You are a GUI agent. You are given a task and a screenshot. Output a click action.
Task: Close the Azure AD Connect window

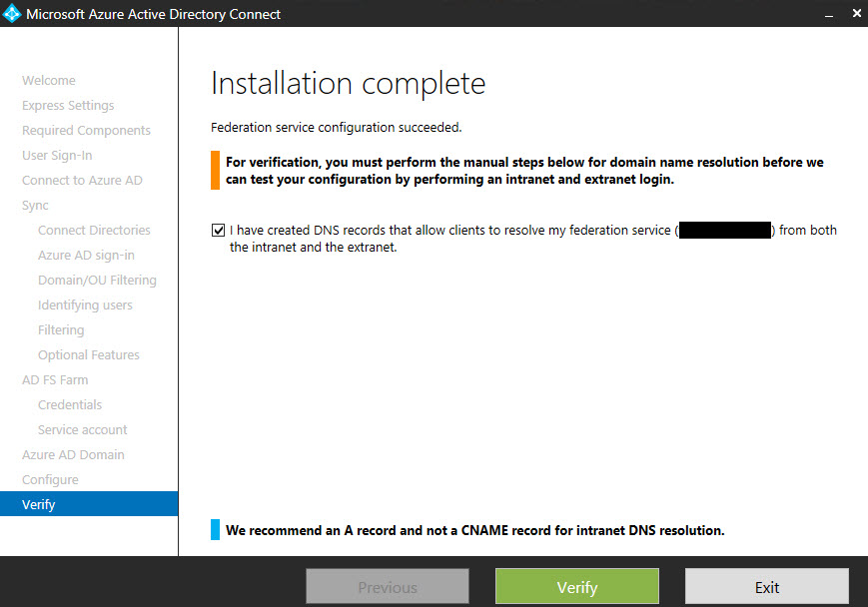[x=855, y=14]
